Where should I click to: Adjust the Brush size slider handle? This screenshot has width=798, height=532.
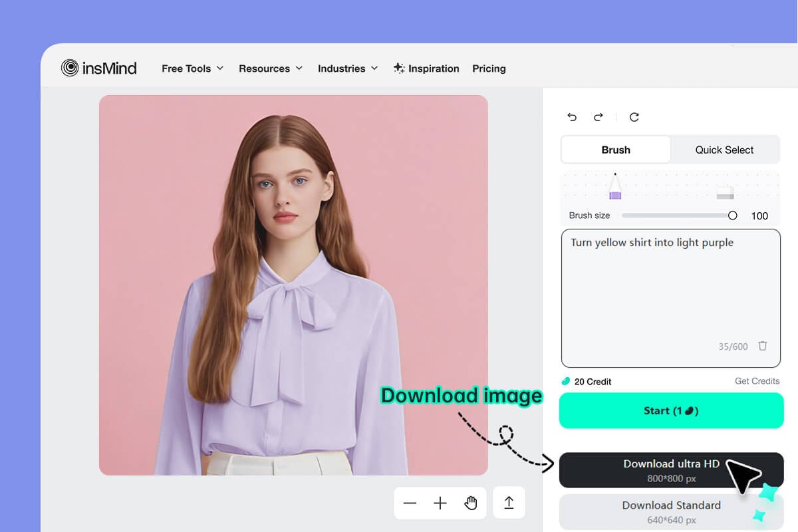click(x=733, y=215)
